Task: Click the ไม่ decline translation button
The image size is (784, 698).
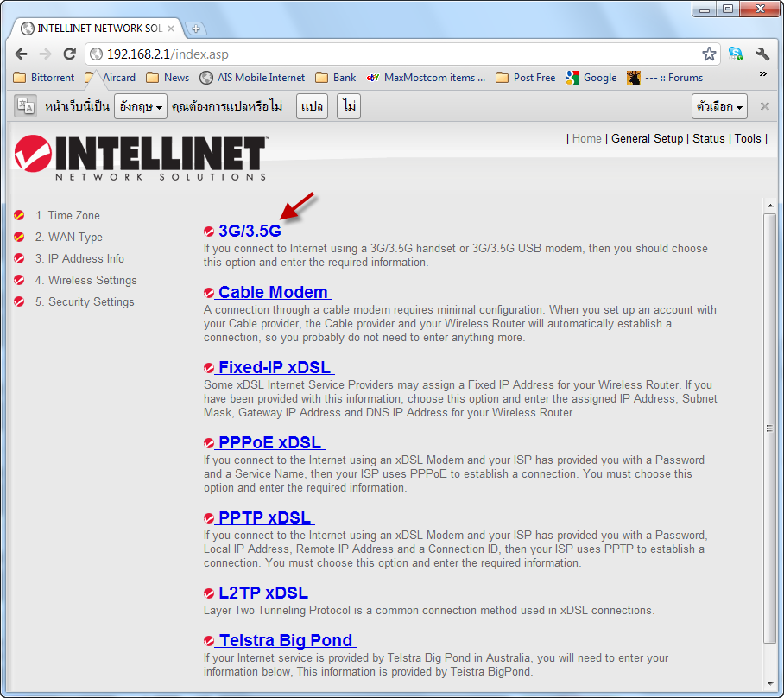Action: pyautogui.click(x=349, y=106)
